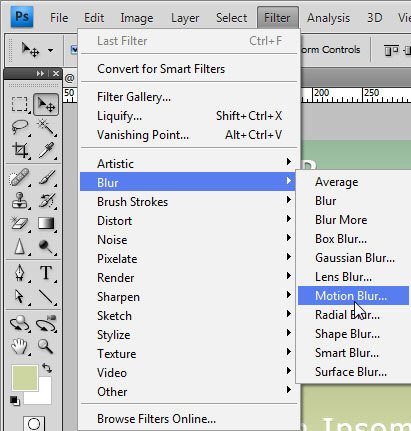The image size is (411, 431).
Task: Choose Convert for Smart Filters
Action: 189,69
